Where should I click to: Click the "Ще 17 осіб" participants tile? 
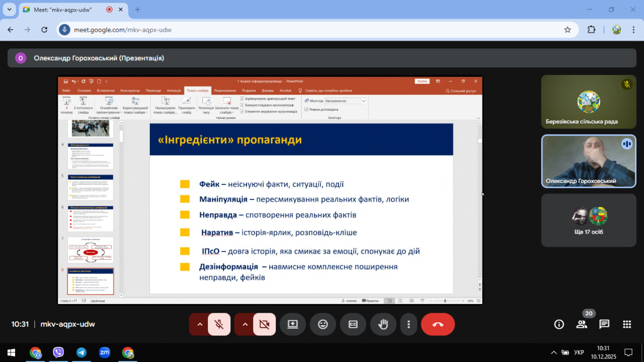pos(589,221)
